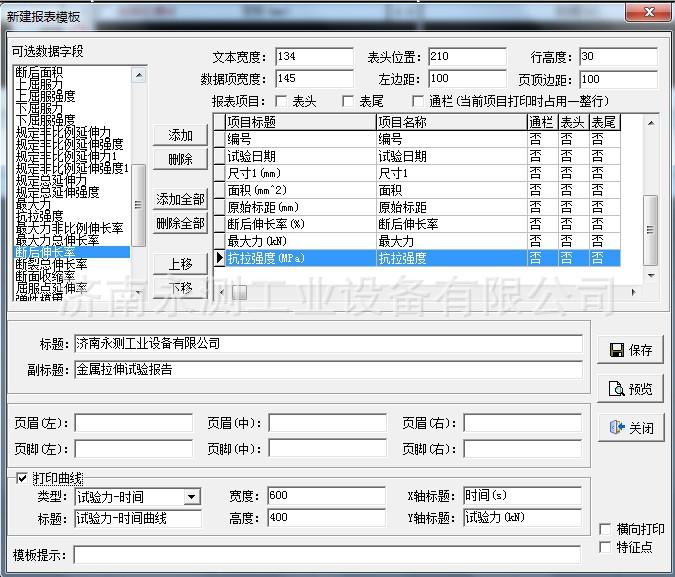This screenshot has height=577, width=675.
Task: Click the magnifier preview icon on 预览
Action: click(616, 389)
